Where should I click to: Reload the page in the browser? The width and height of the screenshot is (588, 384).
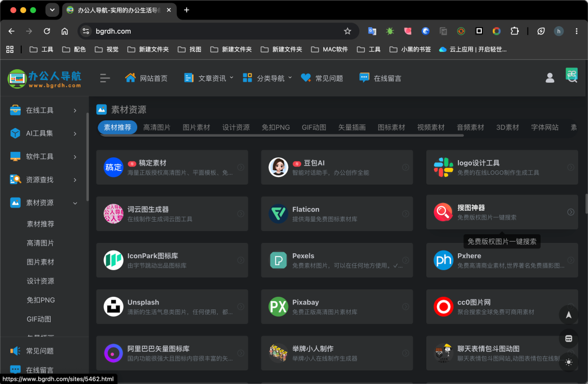point(47,31)
